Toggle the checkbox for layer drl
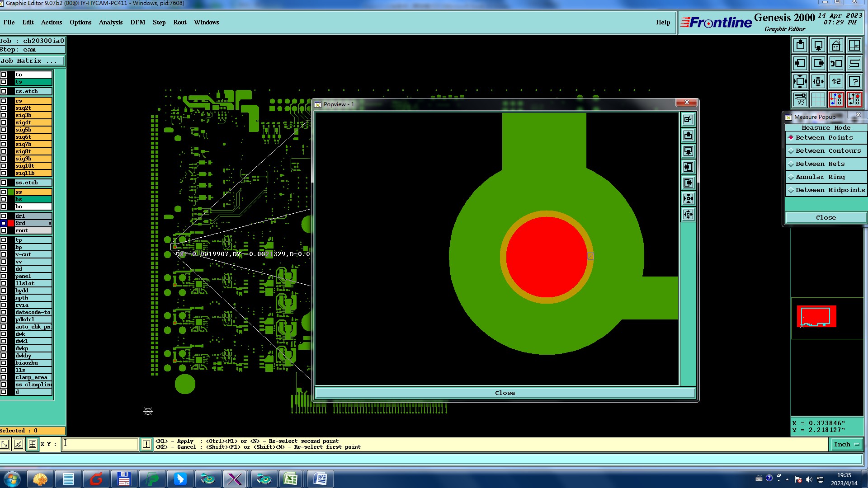868x488 pixels. 4,216
